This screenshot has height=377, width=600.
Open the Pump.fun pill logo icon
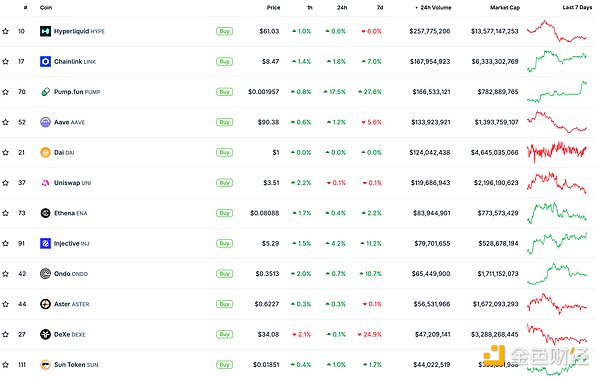pos(45,92)
